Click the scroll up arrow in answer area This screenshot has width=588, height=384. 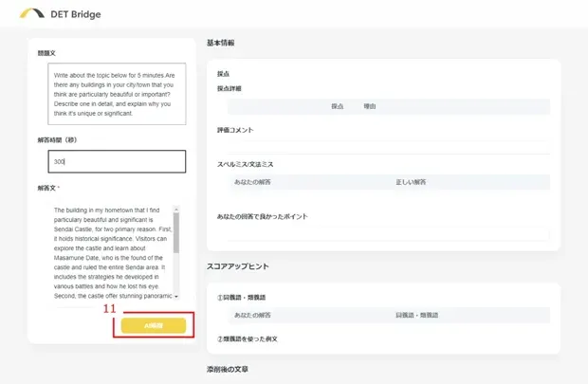pyautogui.click(x=176, y=209)
